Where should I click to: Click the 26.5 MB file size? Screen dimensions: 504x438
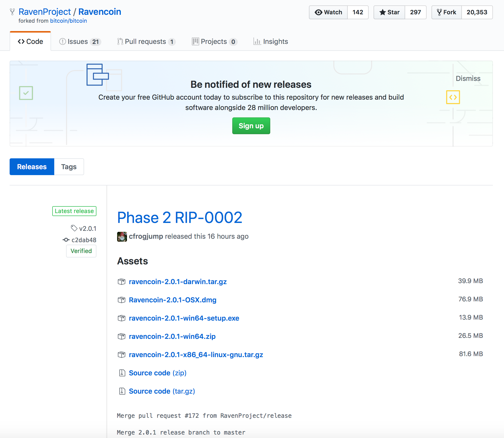tap(470, 336)
